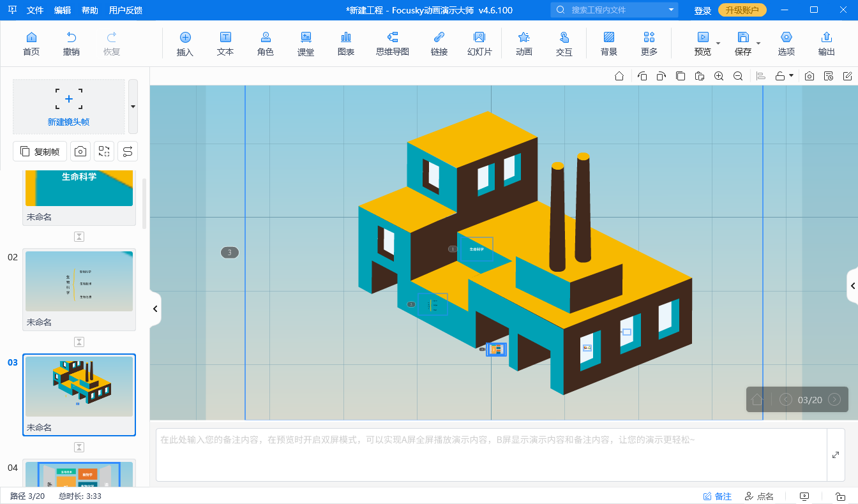The height and width of the screenshot is (504, 858).
Task: Click the zoom in magnifier icon
Action: [x=719, y=76]
